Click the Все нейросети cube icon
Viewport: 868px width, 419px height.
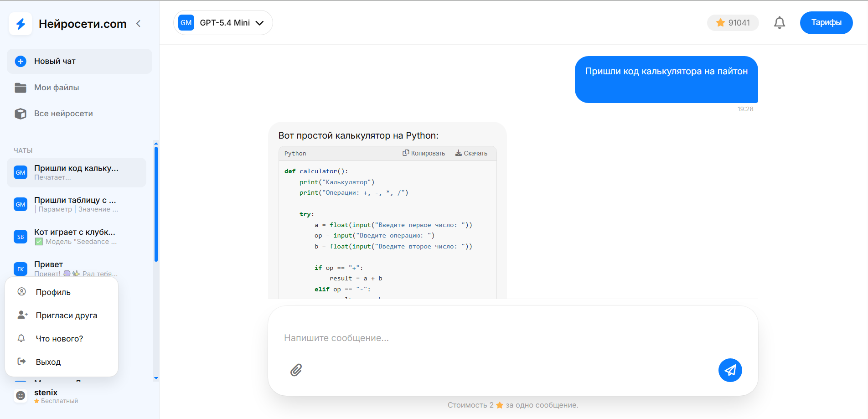coord(21,114)
